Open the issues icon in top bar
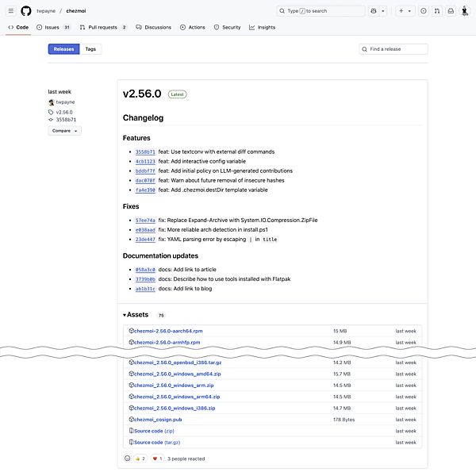Viewport: 476px width, 472px height. tap(423, 11)
